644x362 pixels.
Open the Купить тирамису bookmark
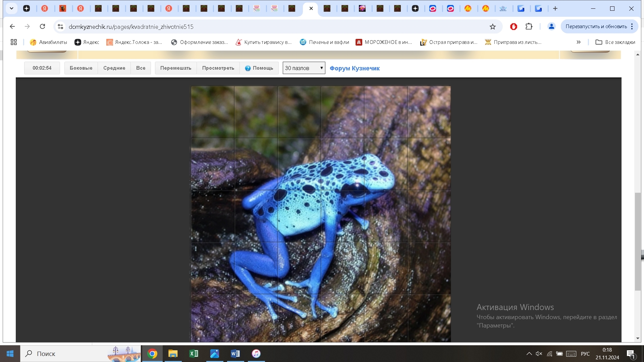coord(264,42)
